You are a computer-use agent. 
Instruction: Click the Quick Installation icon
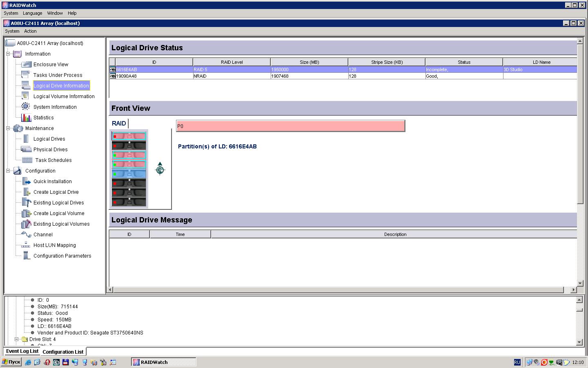point(27,182)
